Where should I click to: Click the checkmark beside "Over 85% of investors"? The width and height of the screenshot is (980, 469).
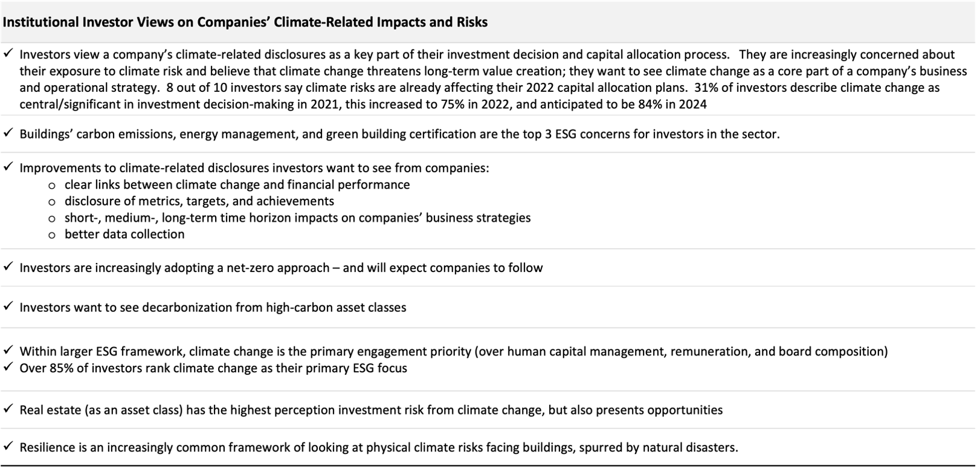(8, 367)
